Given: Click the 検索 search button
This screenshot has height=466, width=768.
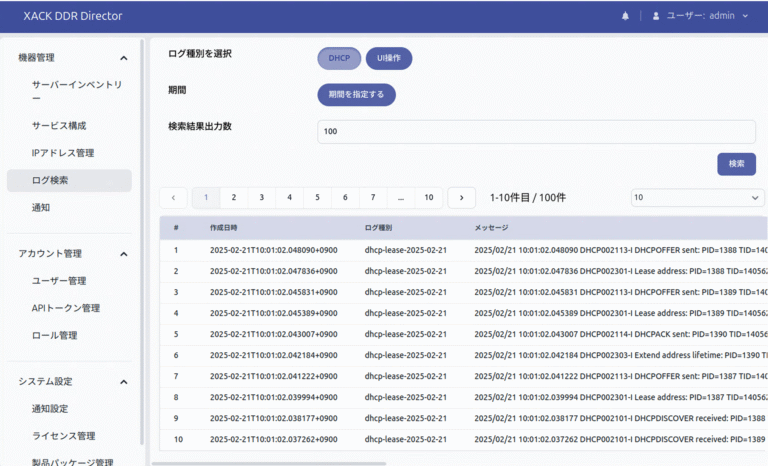Looking at the screenshot, I should coord(736,164).
